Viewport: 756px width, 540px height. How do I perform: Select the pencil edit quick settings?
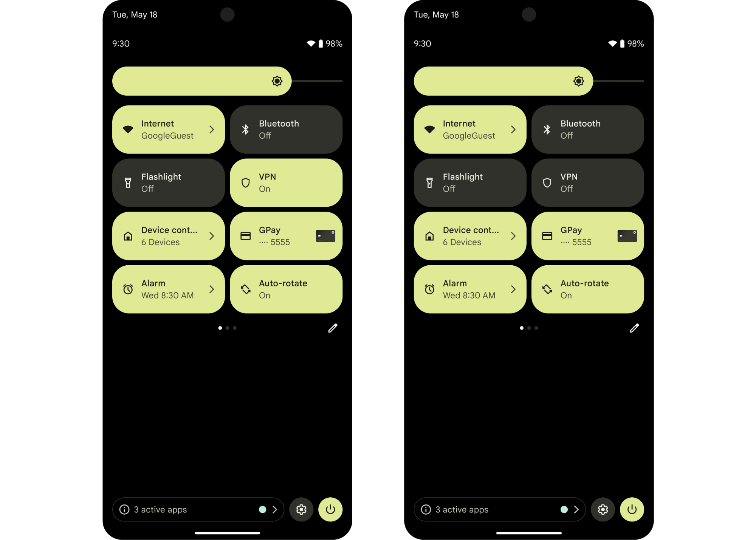point(332,328)
